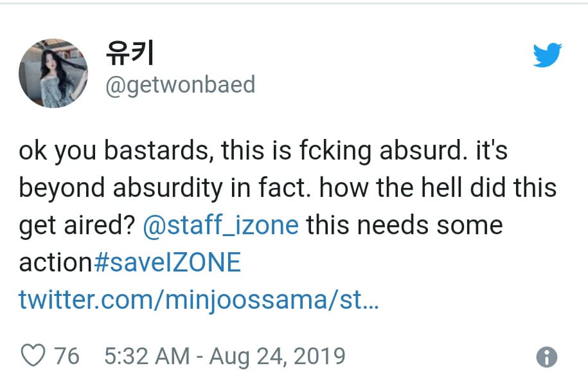The width and height of the screenshot is (588, 386).
Task: Click the question "get aired?" text
Action: click(77, 226)
